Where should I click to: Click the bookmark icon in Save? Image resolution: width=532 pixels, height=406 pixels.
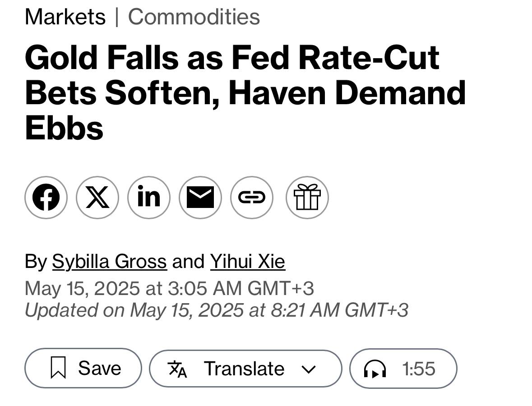pos(58,367)
